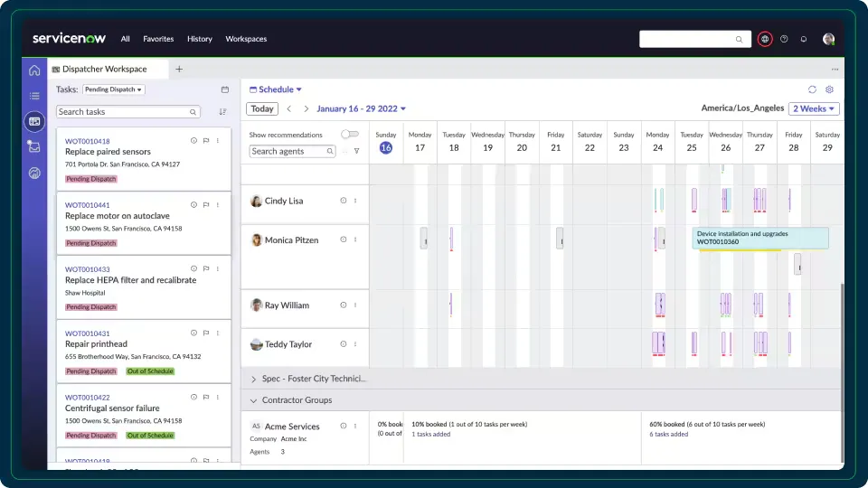This screenshot has width=868, height=488.
Task: Open info icon for Cindy Lisa
Action: [344, 201]
